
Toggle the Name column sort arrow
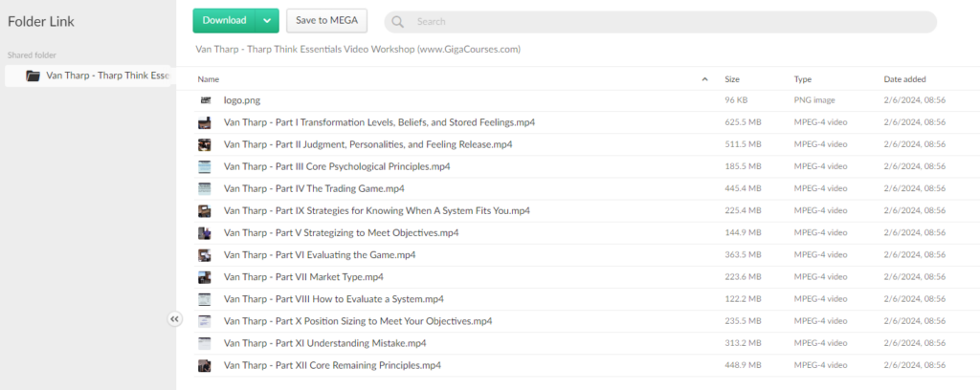point(705,79)
